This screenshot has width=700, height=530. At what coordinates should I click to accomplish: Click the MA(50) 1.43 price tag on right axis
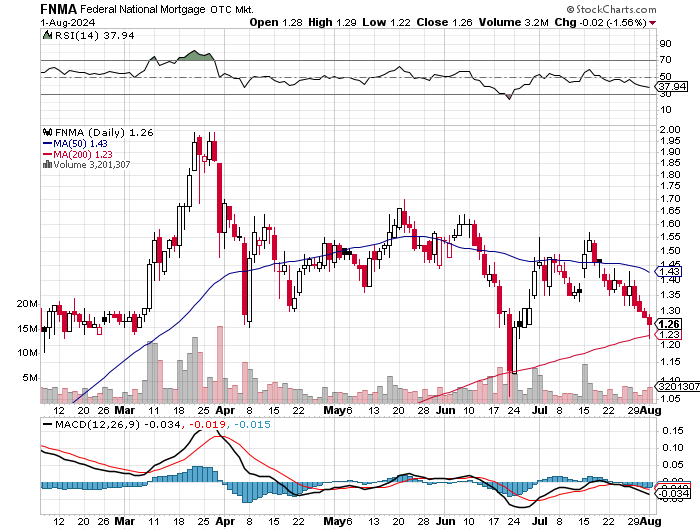click(x=668, y=271)
